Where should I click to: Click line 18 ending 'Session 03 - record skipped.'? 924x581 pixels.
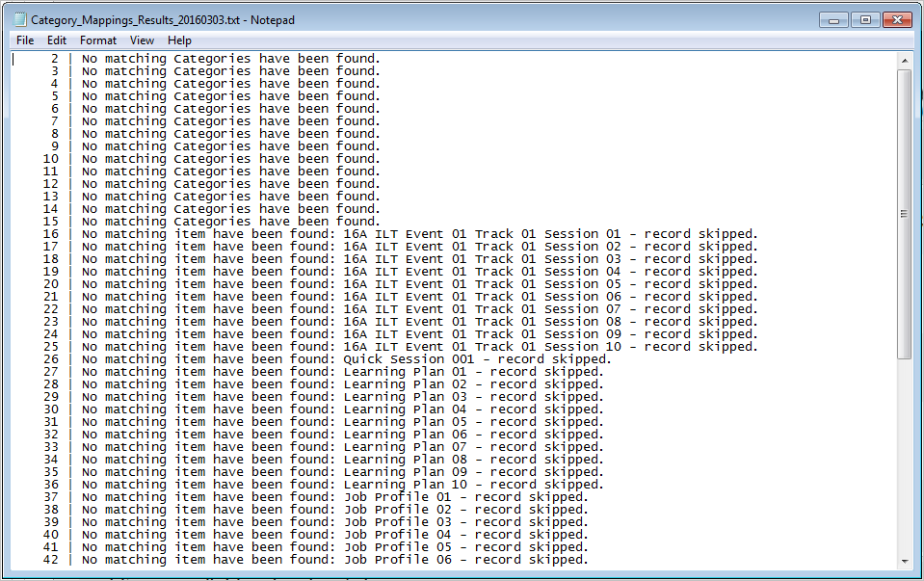[400, 258]
